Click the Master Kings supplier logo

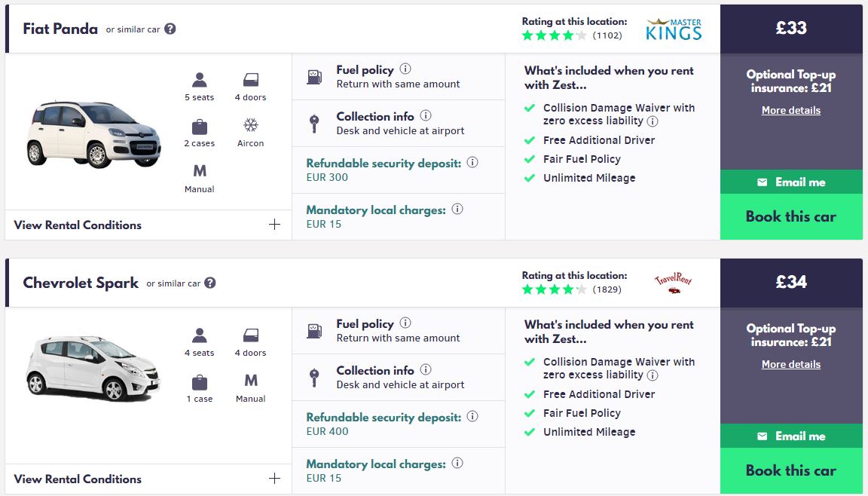pyautogui.click(x=674, y=29)
